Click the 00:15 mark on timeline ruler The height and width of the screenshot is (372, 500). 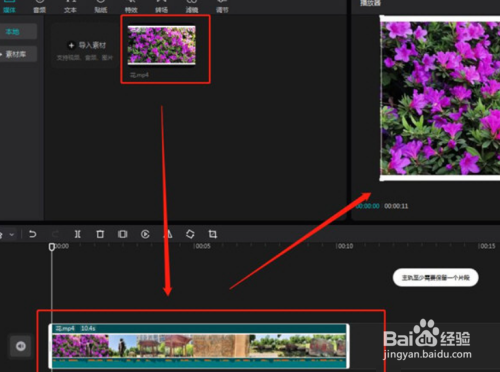tap(487, 246)
